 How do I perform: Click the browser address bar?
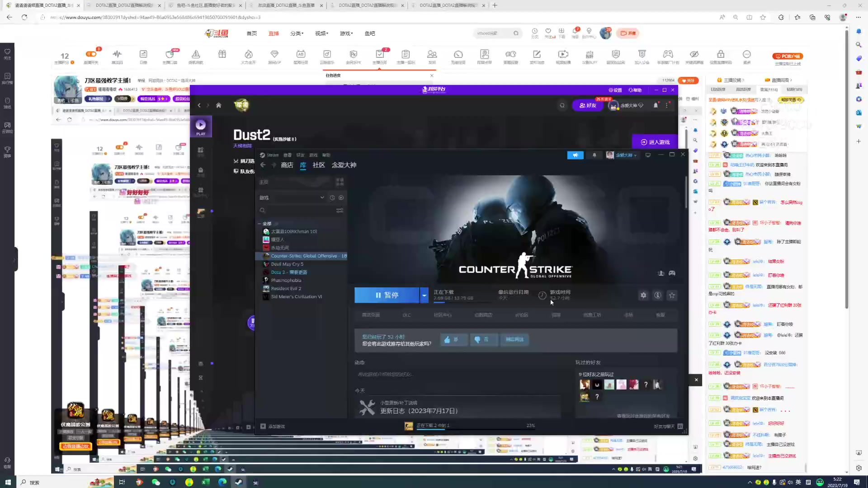point(380,17)
